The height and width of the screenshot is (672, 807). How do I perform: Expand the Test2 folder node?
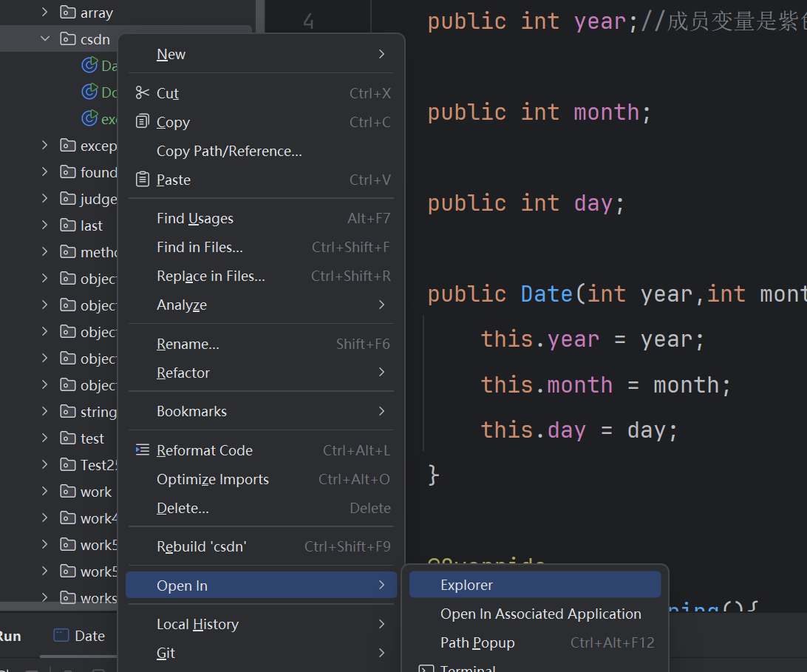coord(45,464)
